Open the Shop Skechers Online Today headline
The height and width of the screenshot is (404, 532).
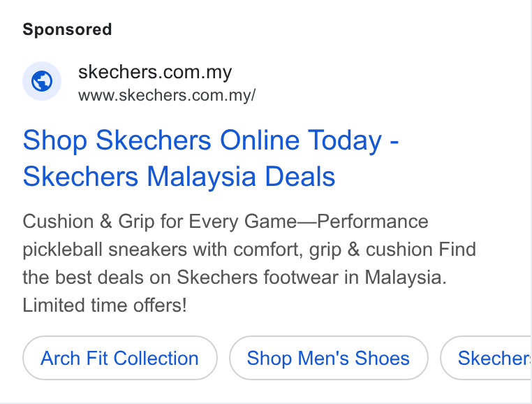pos(211,140)
